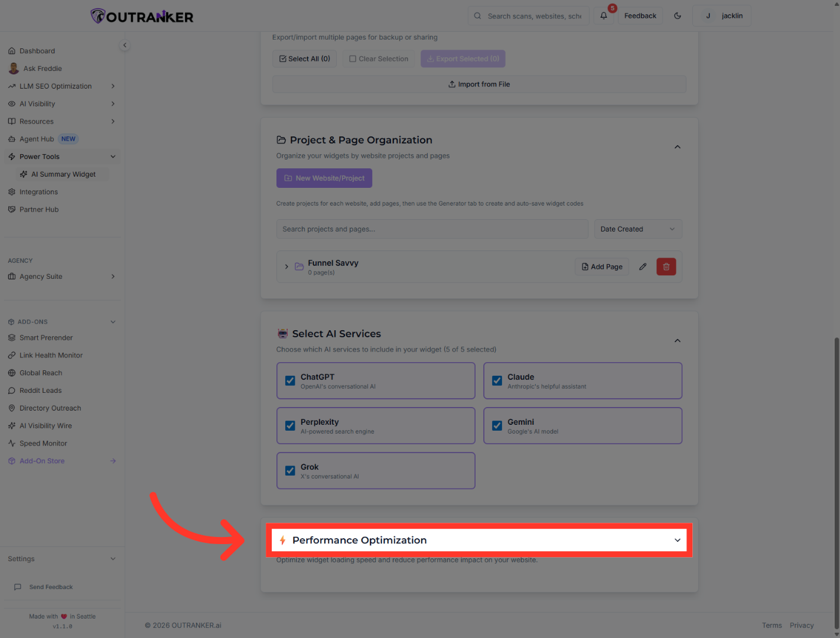Open the Speed Monitor add-on

[x=43, y=443]
